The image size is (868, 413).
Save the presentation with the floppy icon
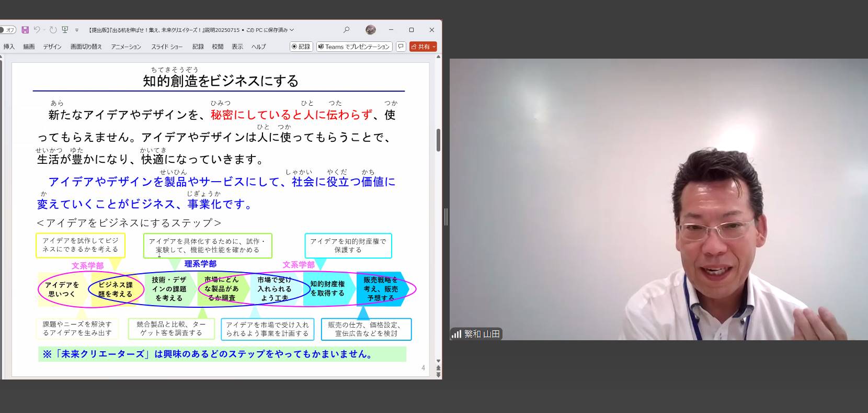pos(25,30)
